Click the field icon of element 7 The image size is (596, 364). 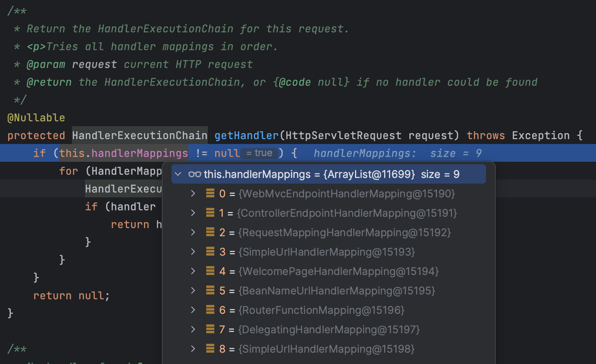[x=210, y=329]
